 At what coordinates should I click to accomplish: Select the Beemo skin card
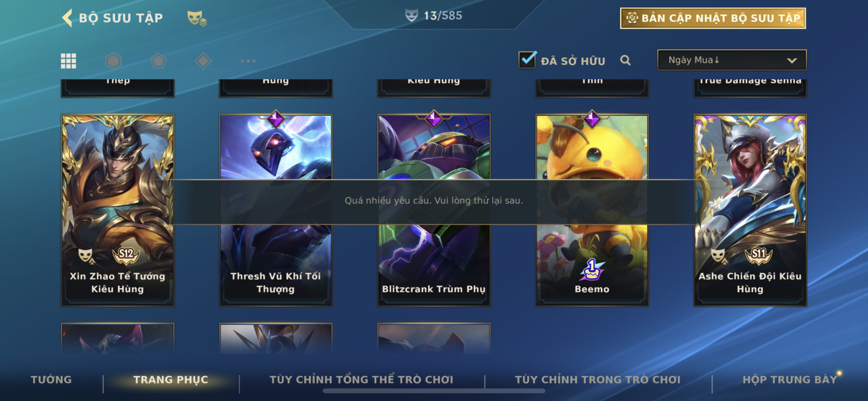pos(592,210)
